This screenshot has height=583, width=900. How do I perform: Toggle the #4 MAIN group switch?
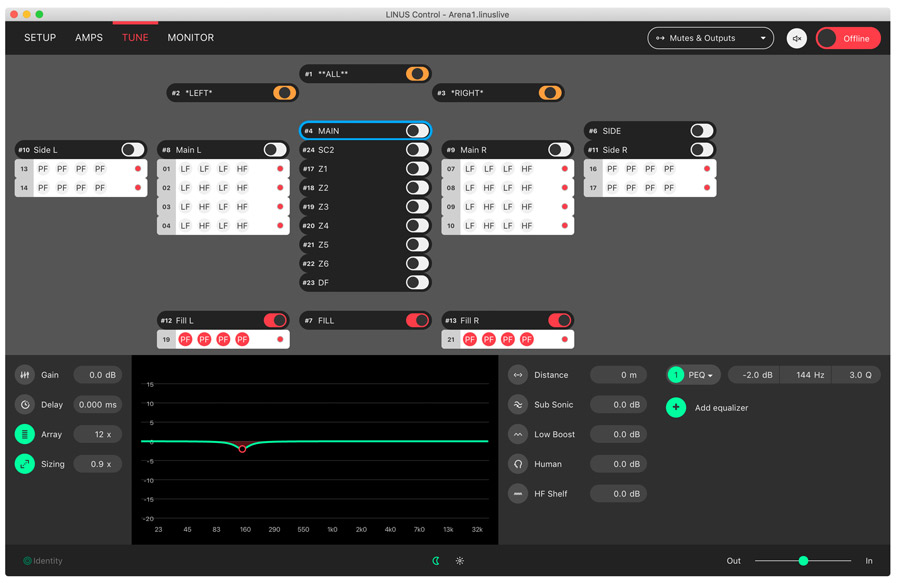point(417,131)
